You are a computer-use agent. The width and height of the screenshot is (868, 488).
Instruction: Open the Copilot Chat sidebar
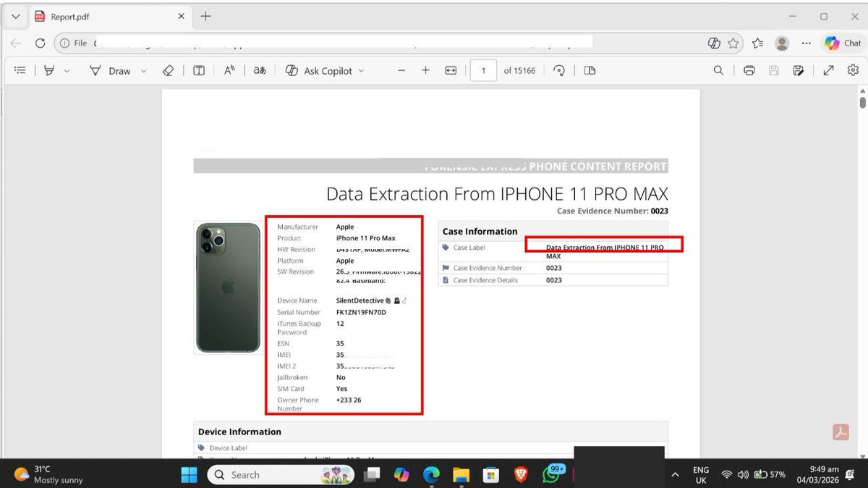click(843, 43)
